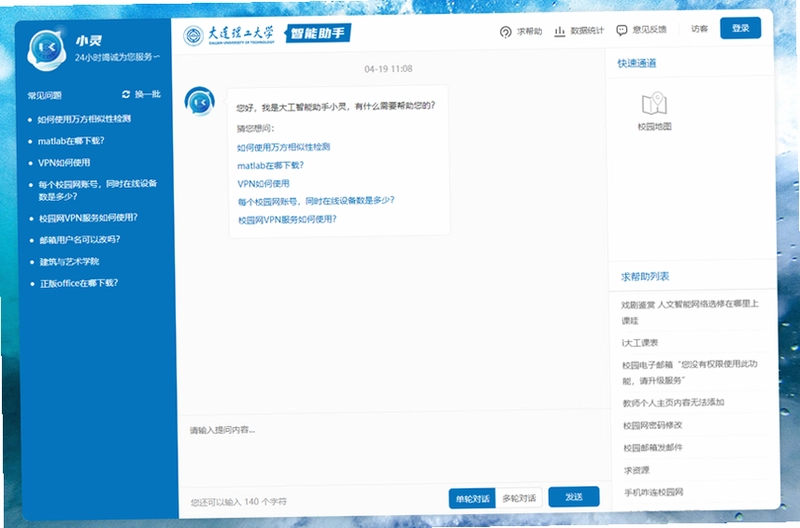The height and width of the screenshot is (528, 800).
Task: Open sidebar question matlab在哪下载?
Action: (71, 141)
